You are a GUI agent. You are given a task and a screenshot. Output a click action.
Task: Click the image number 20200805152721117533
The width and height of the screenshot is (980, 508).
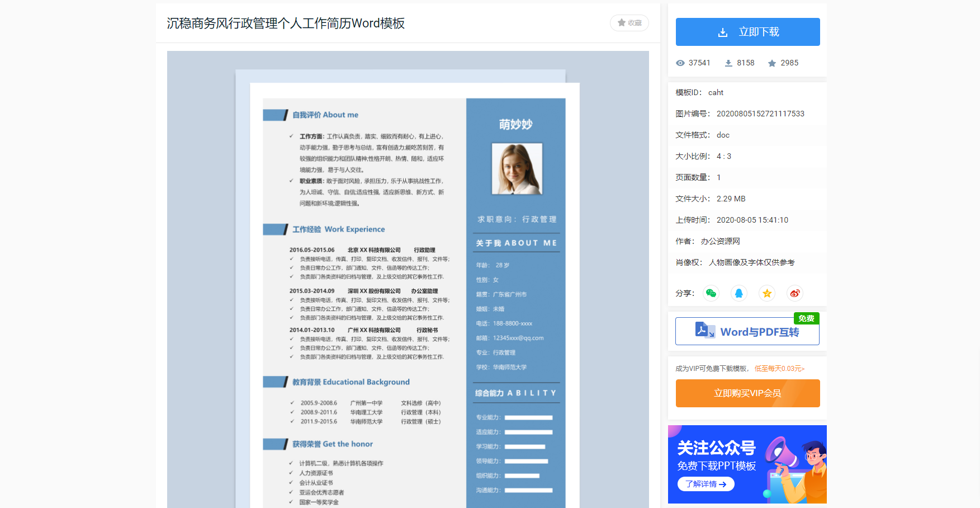pos(760,114)
